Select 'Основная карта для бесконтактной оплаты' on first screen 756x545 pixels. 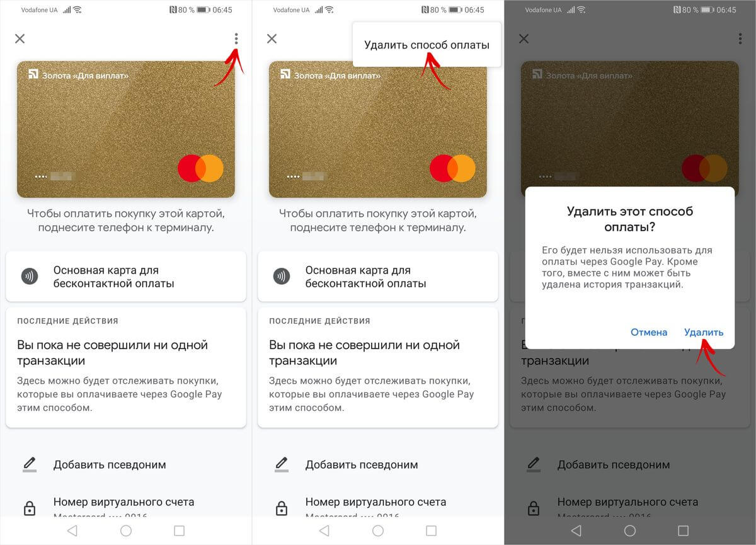pos(126,277)
